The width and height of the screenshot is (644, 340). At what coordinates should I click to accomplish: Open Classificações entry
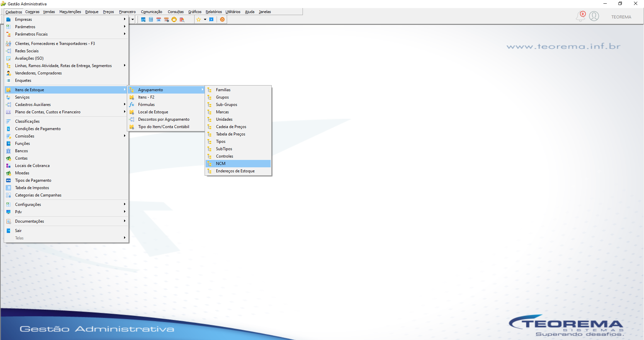(x=66, y=121)
